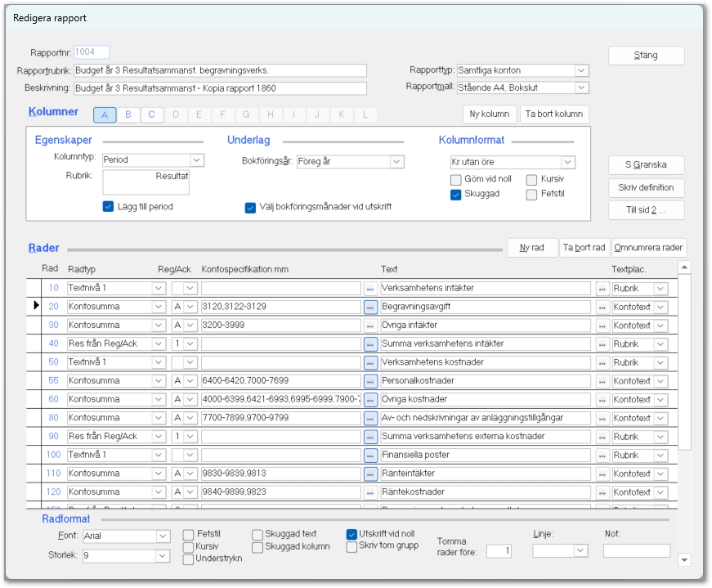Open the Rapportmall dropdown
The height and width of the screenshot is (588, 712).
[x=581, y=88]
